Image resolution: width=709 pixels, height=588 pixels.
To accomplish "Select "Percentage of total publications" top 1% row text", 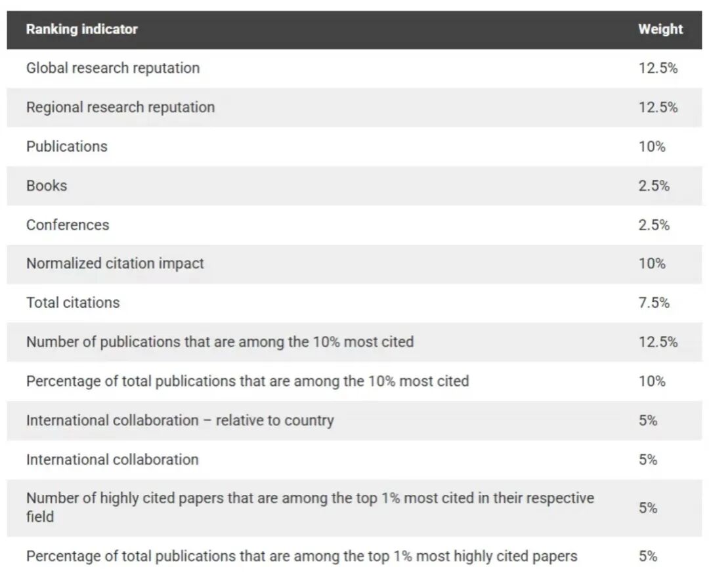I will click(301, 556).
